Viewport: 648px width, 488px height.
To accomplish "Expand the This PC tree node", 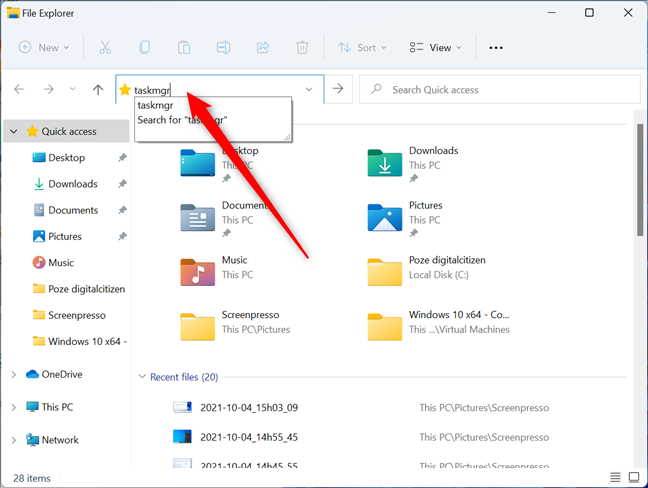I will (14, 407).
